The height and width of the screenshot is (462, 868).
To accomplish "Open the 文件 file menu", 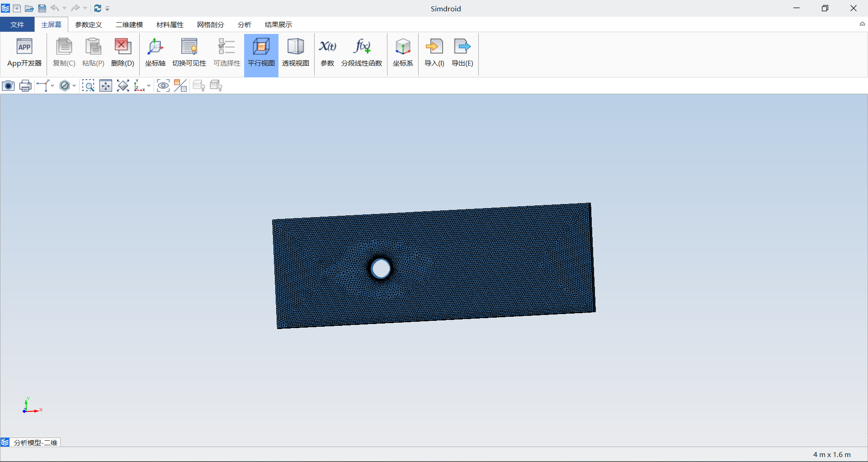I will click(17, 24).
